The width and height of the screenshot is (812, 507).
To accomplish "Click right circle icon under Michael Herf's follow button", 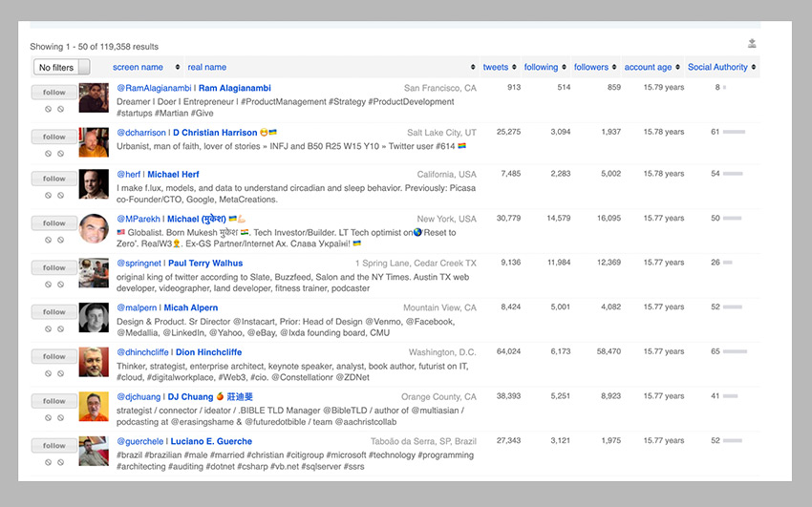I will [x=60, y=198].
